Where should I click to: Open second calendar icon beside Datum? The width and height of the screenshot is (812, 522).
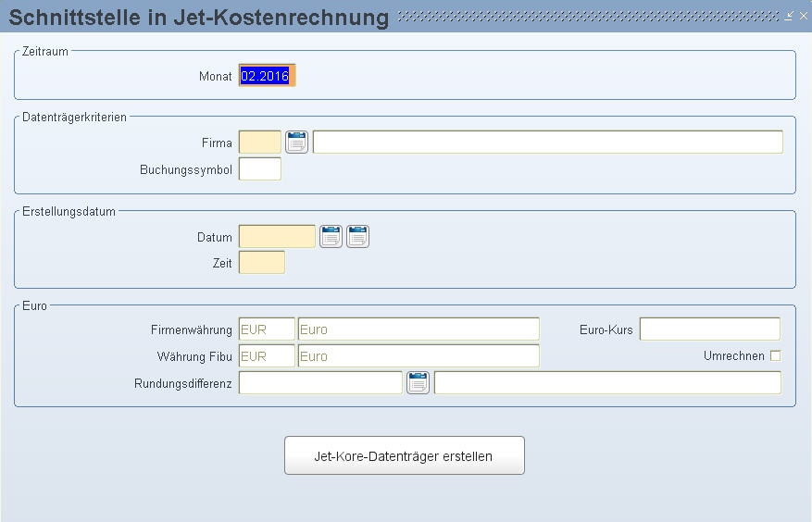[357, 237]
